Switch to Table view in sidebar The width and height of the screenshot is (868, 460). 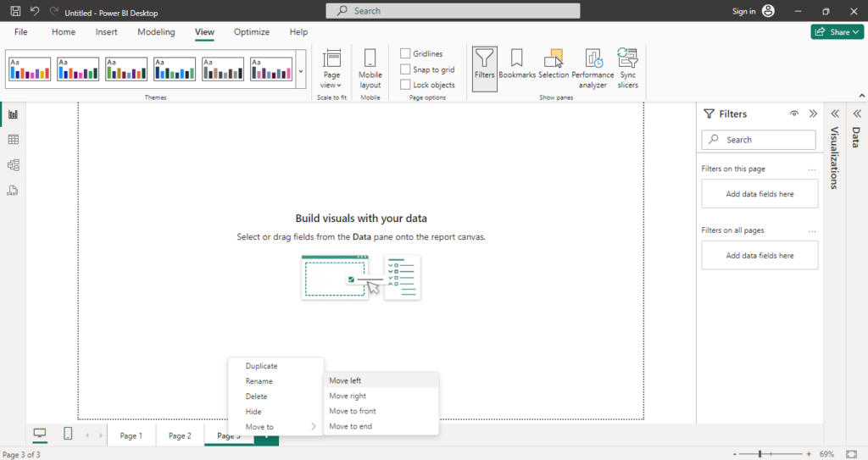coord(13,140)
